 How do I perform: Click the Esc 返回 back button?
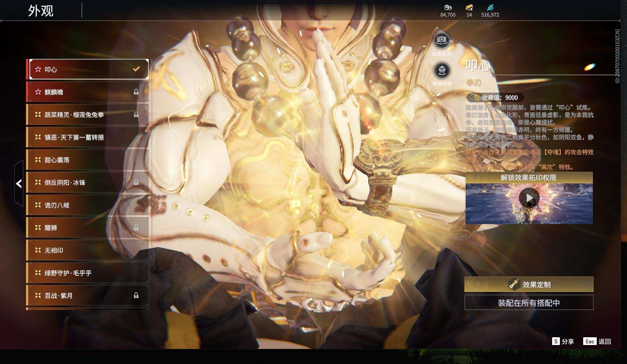click(x=597, y=342)
